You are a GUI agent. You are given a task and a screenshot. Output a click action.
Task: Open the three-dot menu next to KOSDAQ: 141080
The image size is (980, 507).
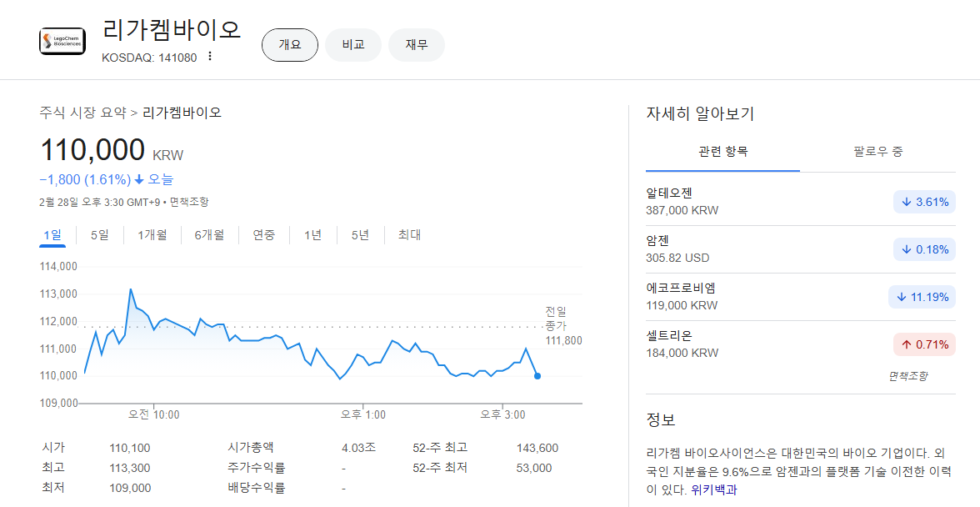click(x=210, y=57)
